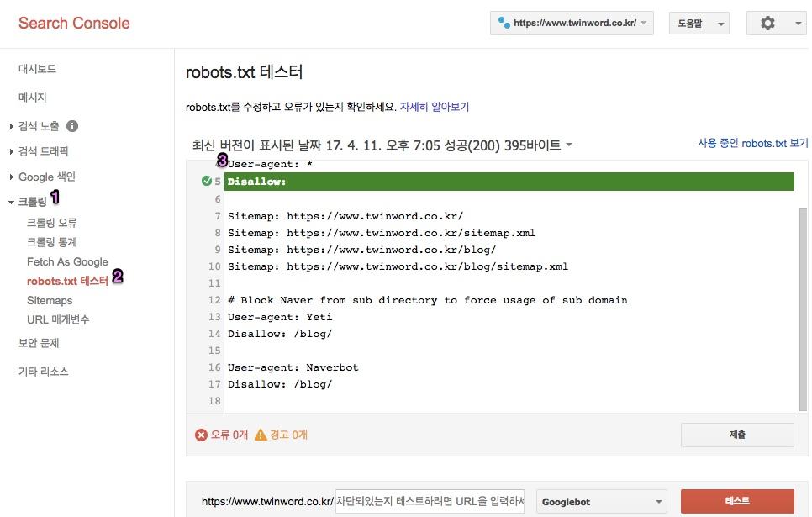Collapse the 크롤링 menu section
812x517 pixels.
tap(12, 202)
